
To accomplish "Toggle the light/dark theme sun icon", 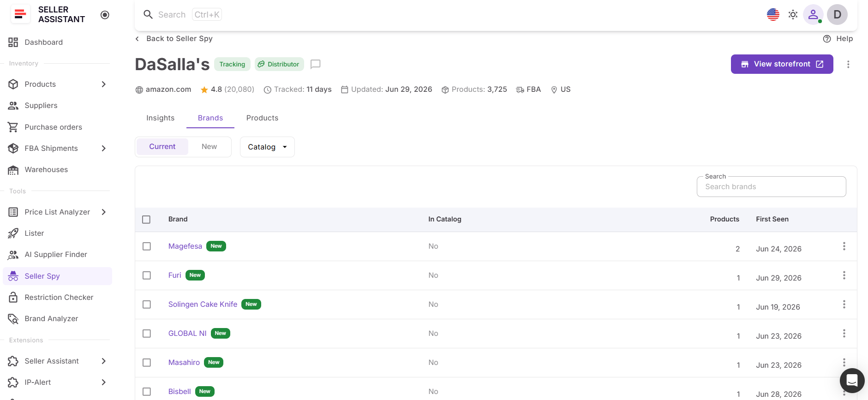I will (x=793, y=15).
